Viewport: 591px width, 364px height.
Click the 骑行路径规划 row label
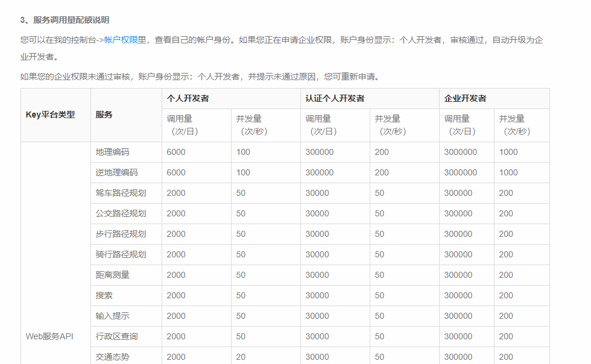coord(121,254)
